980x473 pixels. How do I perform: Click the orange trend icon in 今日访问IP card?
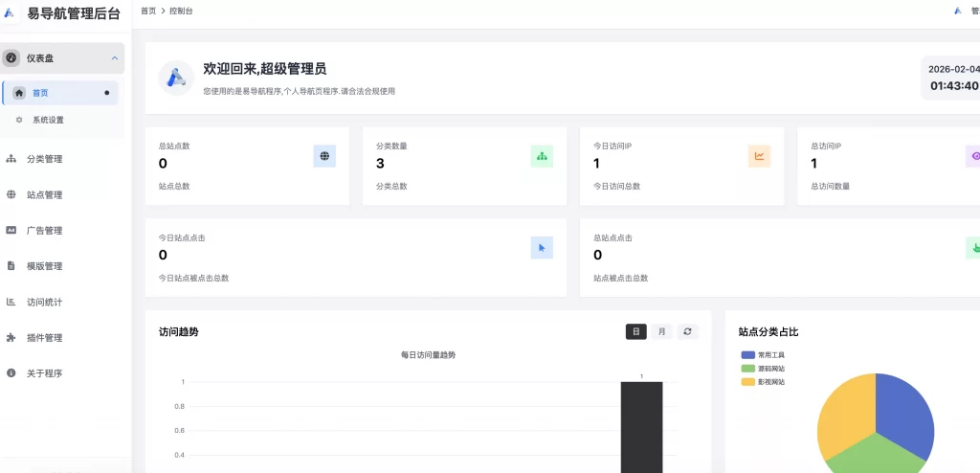pos(759,156)
